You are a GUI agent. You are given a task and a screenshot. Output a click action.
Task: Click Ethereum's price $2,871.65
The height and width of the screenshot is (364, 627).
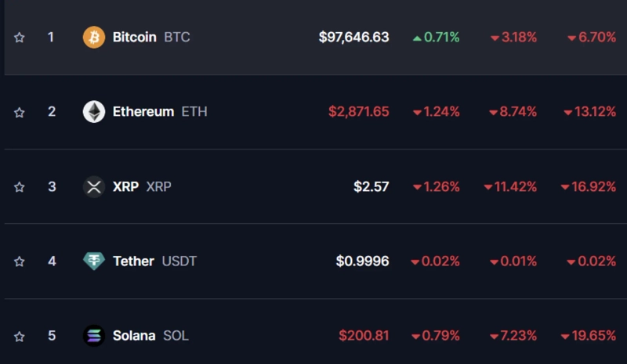coord(358,111)
